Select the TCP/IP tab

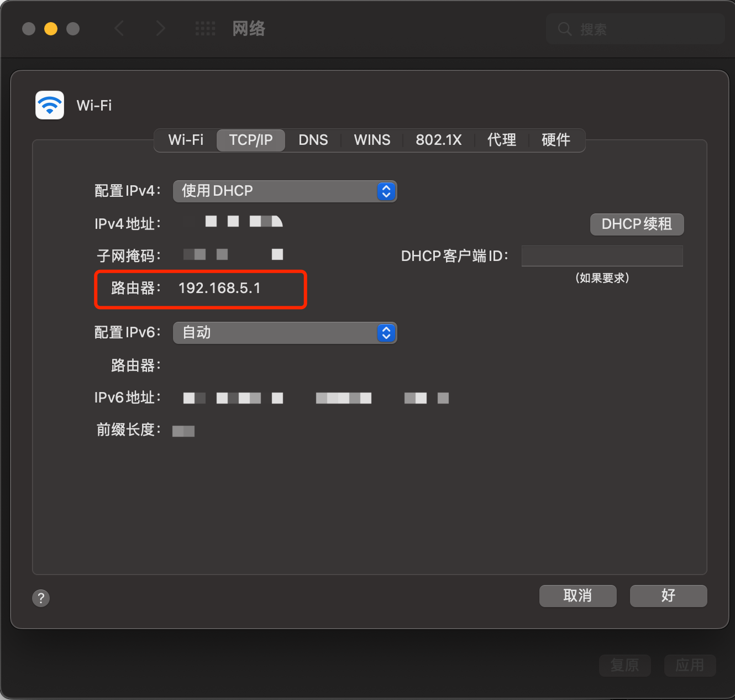tap(251, 140)
